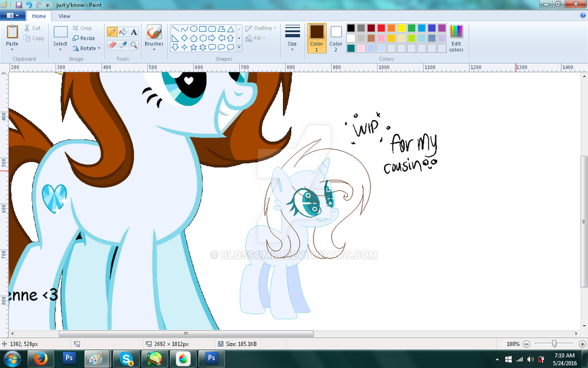Viewport: 588px width, 368px height.
Task: Open the Paint file menu button
Action: click(13, 16)
